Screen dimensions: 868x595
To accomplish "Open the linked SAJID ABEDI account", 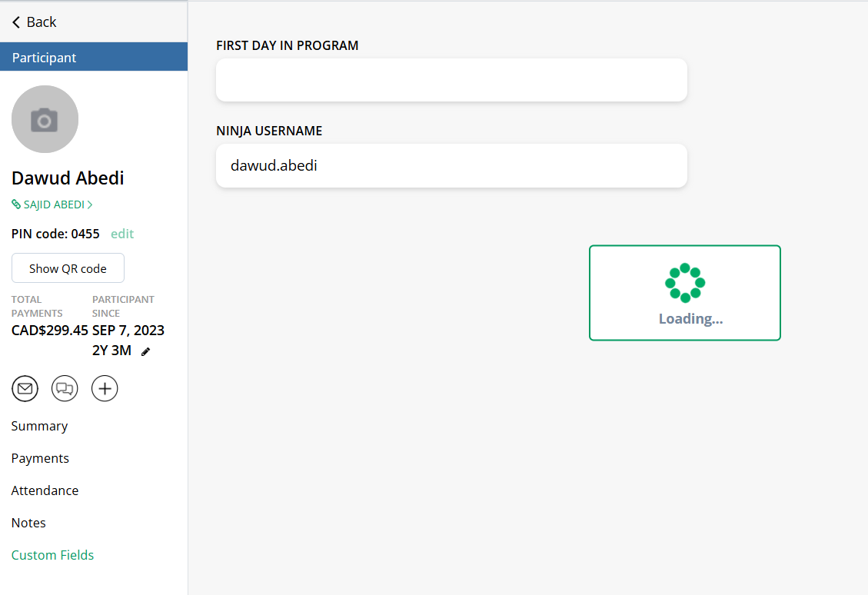I will (x=54, y=205).
